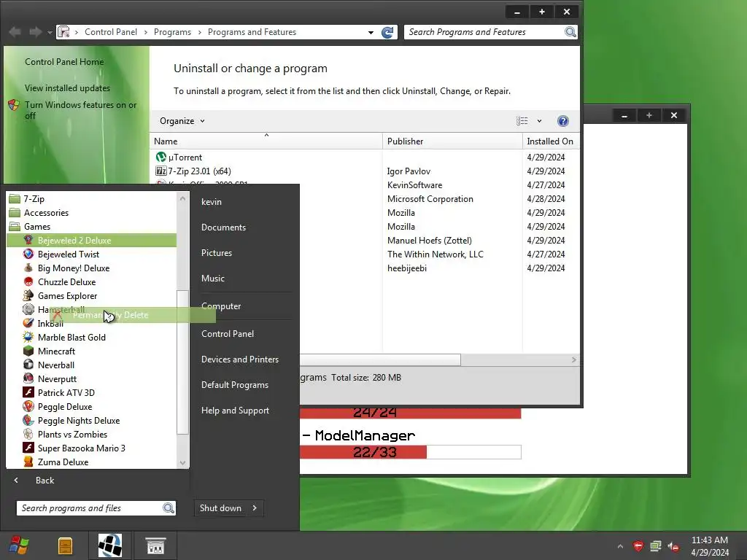
Task: Open Plants vs Zombies icon
Action: (28, 434)
